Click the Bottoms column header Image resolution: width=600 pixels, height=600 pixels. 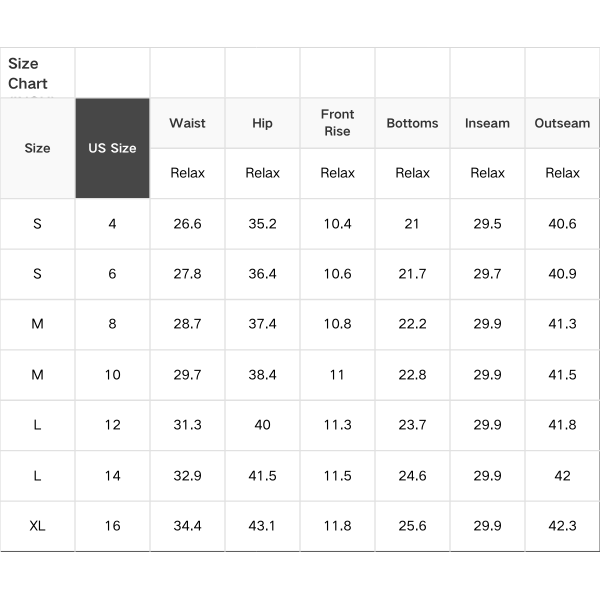coord(412,123)
